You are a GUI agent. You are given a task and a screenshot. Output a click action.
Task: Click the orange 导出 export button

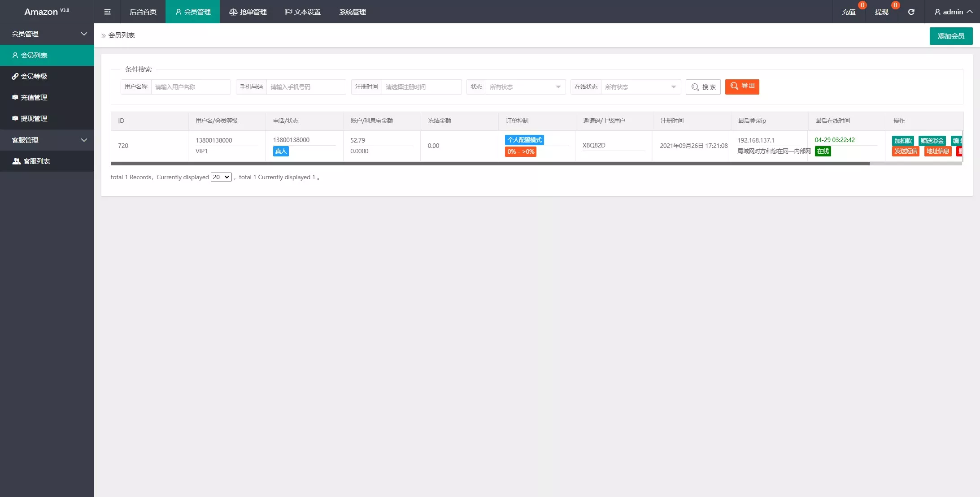point(742,86)
